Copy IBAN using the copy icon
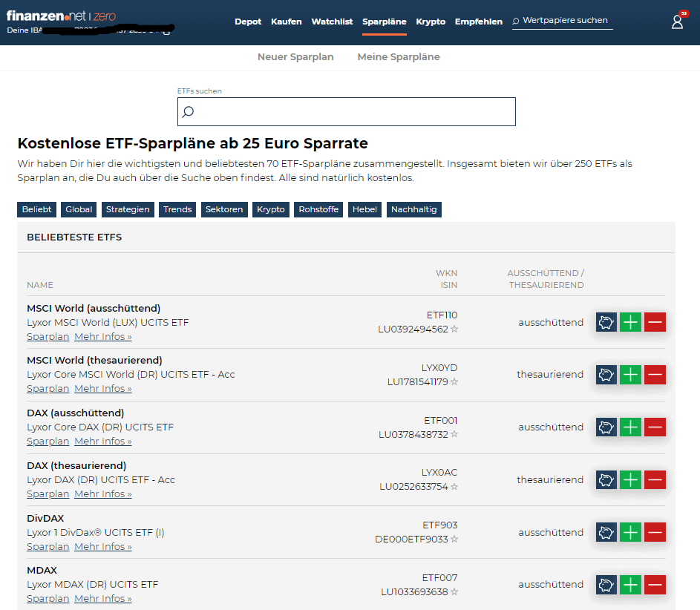This screenshot has width=700, height=610. tap(166, 31)
